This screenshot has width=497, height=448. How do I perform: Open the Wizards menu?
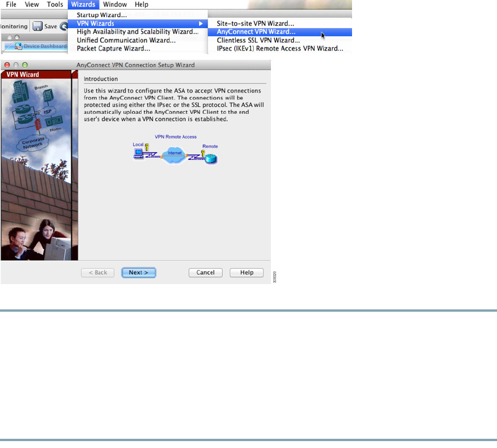pos(83,5)
